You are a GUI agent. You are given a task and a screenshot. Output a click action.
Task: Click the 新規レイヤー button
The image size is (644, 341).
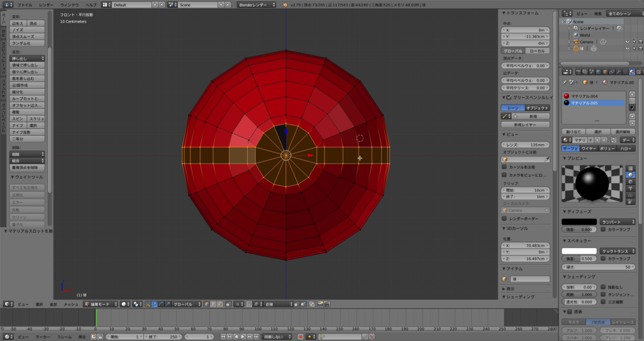[526, 125]
